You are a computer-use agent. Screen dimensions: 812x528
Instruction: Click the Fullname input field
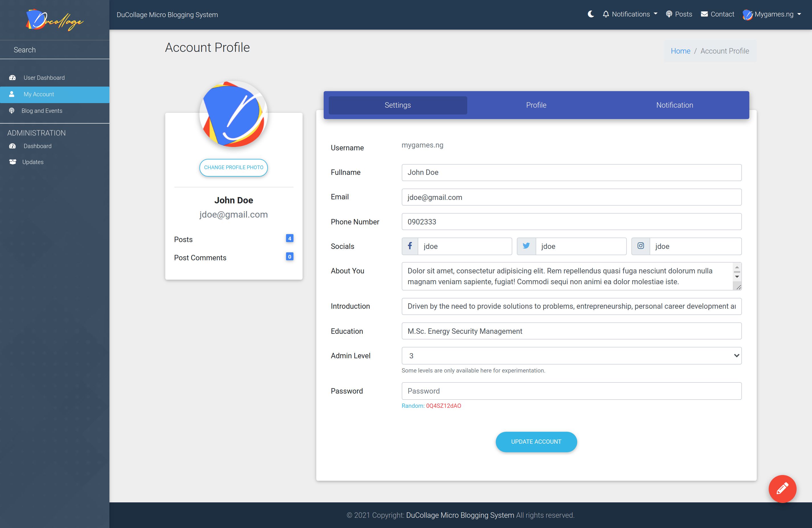(x=572, y=173)
